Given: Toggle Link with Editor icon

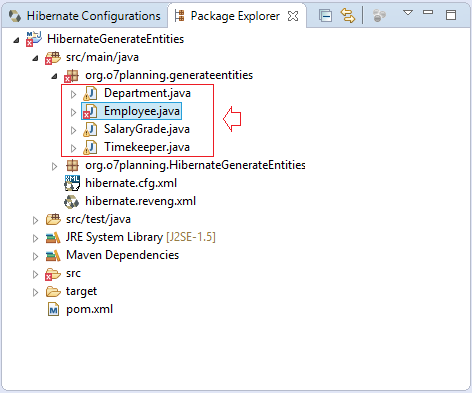Looking at the screenshot, I should click(x=348, y=16).
